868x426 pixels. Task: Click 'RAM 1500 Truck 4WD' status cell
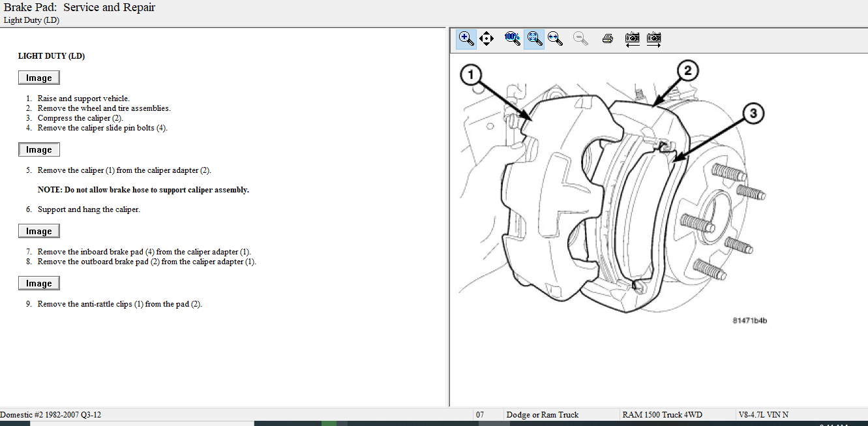662,415
